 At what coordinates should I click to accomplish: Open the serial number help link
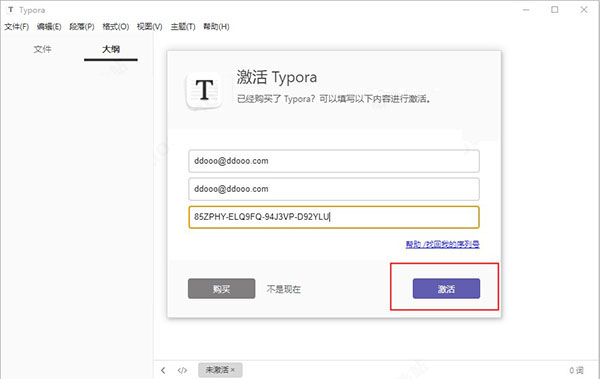pos(442,244)
